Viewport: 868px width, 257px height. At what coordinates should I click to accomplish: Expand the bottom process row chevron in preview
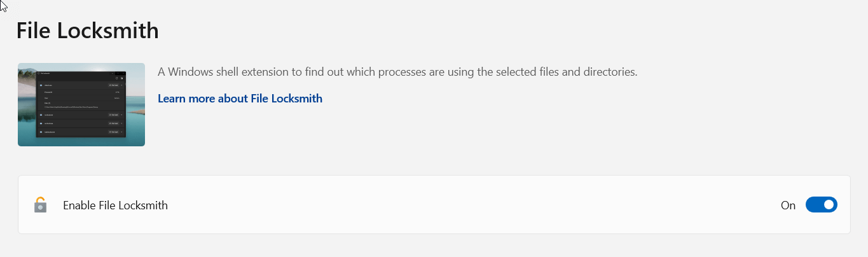(x=121, y=132)
